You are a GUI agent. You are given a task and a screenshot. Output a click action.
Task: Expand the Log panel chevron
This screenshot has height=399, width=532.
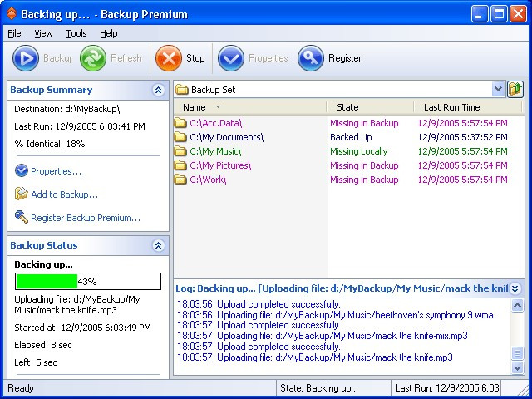click(515, 288)
